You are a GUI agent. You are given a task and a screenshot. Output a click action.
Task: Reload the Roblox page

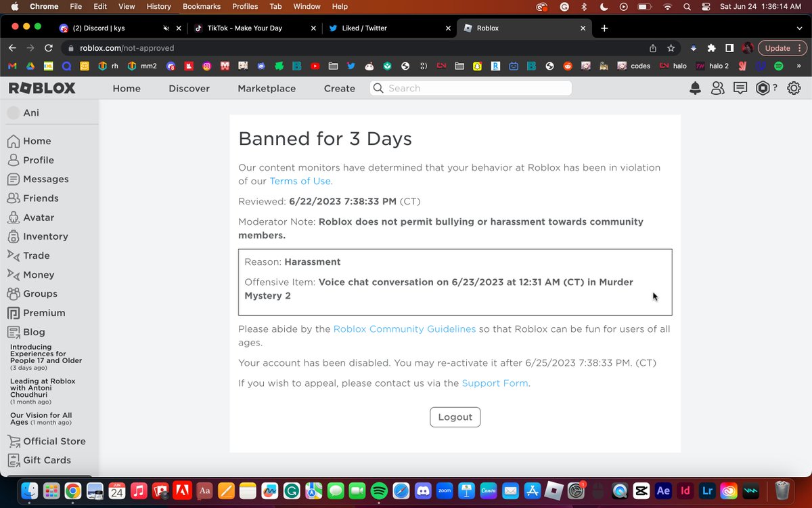(x=49, y=48)
